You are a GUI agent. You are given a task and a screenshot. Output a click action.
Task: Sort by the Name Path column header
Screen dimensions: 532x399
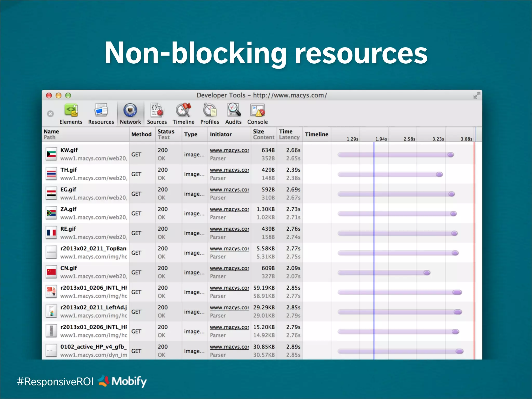(x=85, y=134)
